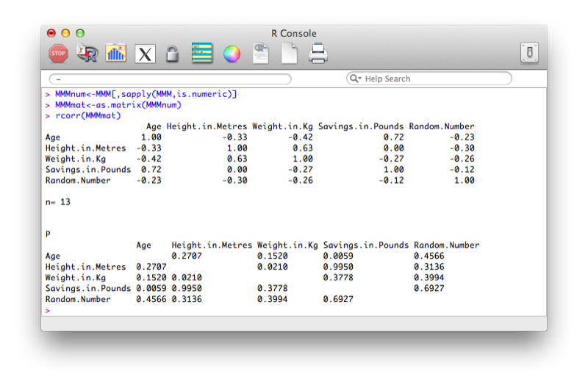Click the printer icon
This screenshot has height=388, width=588.
click(x=318, y=53)
